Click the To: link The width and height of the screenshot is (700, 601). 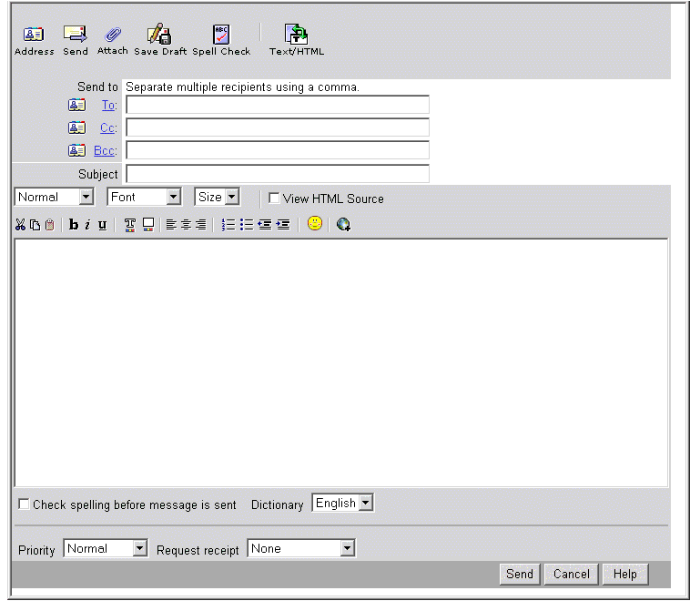point(109,106)
